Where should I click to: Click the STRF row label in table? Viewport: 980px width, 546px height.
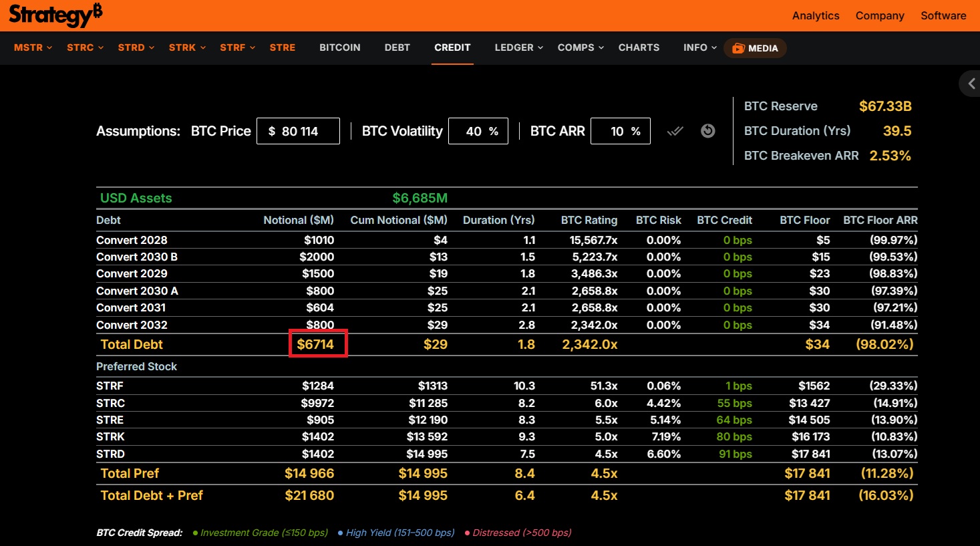110,386
